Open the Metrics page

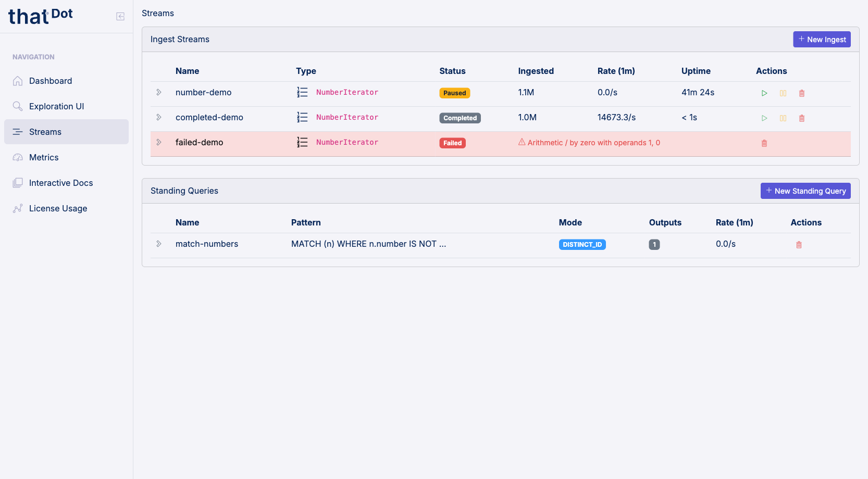point(66,157)
